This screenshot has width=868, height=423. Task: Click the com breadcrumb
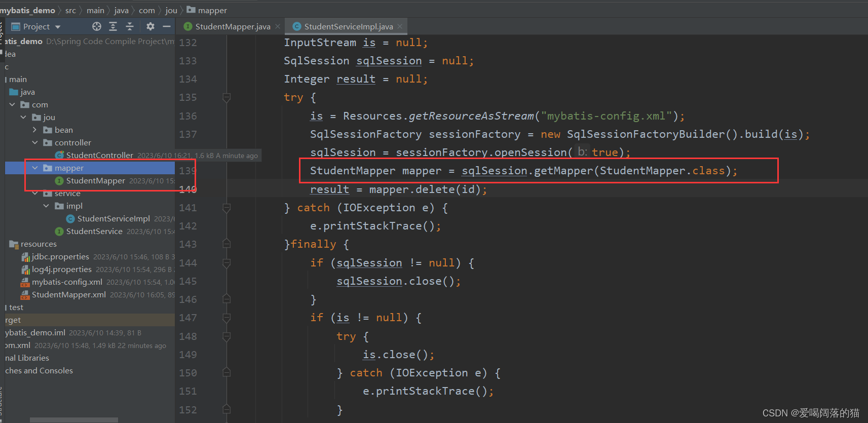click(146, 10)
